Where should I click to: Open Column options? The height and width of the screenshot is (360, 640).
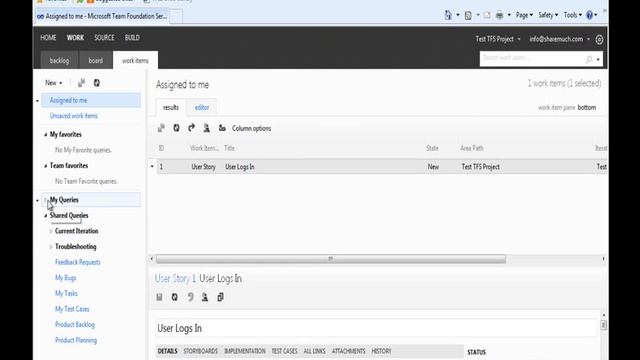click(x=251, y=129)
